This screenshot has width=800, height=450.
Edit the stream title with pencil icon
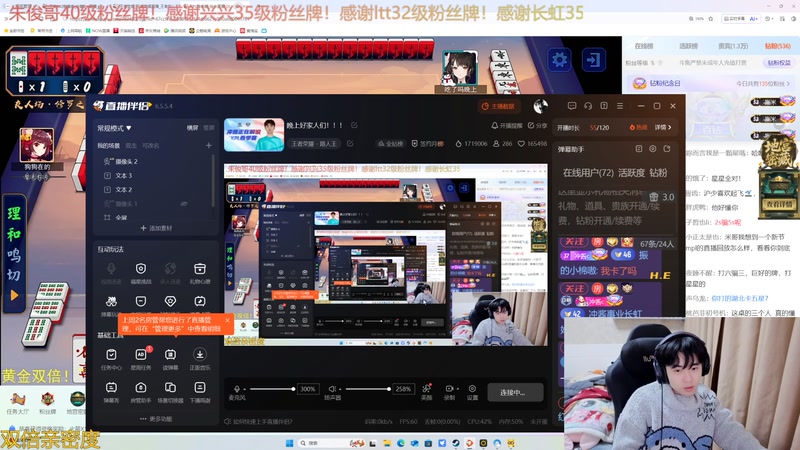pos(354,125)
